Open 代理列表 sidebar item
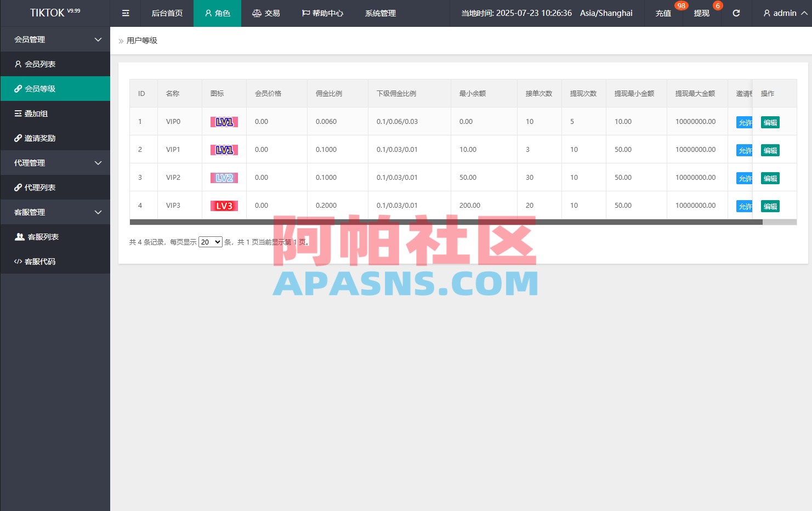 (55, 188)
